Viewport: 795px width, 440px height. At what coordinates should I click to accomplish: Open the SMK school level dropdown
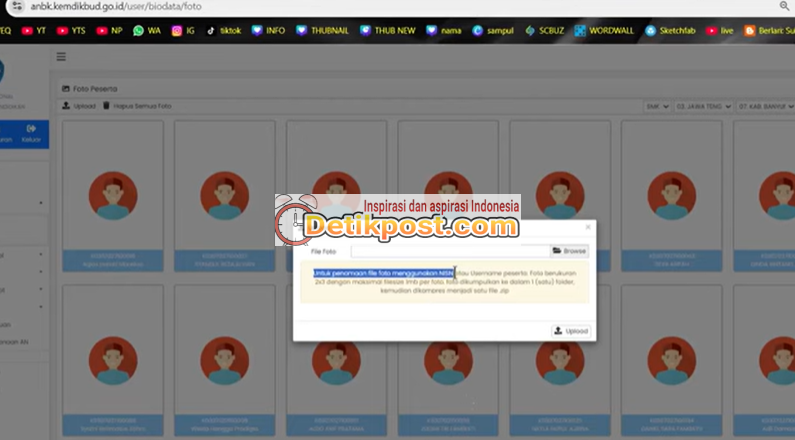(657, 106)
